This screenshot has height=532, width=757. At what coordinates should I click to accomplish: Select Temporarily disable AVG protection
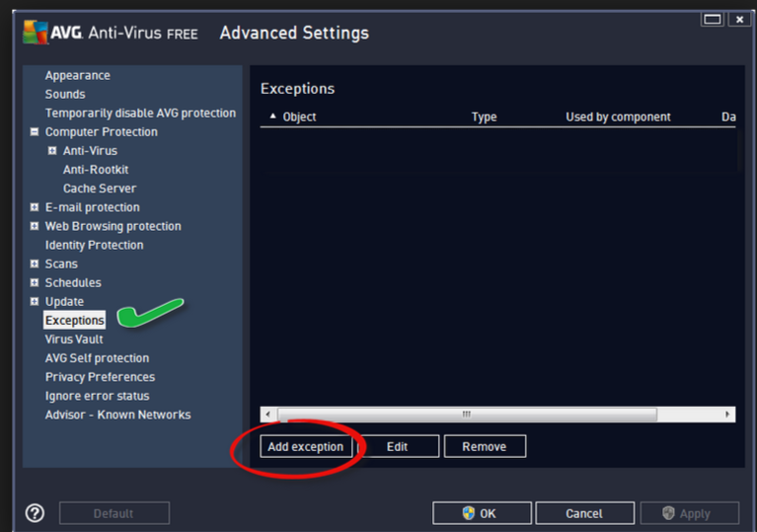140,114
